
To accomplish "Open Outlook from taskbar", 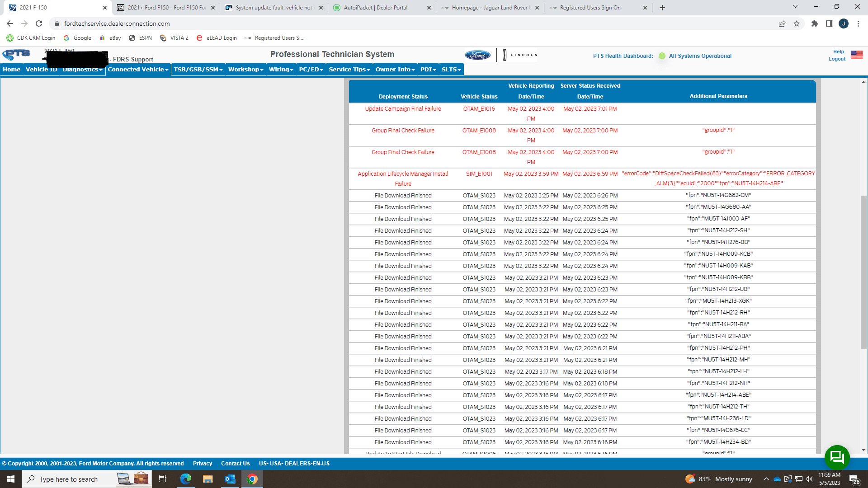I will (230, 479).
